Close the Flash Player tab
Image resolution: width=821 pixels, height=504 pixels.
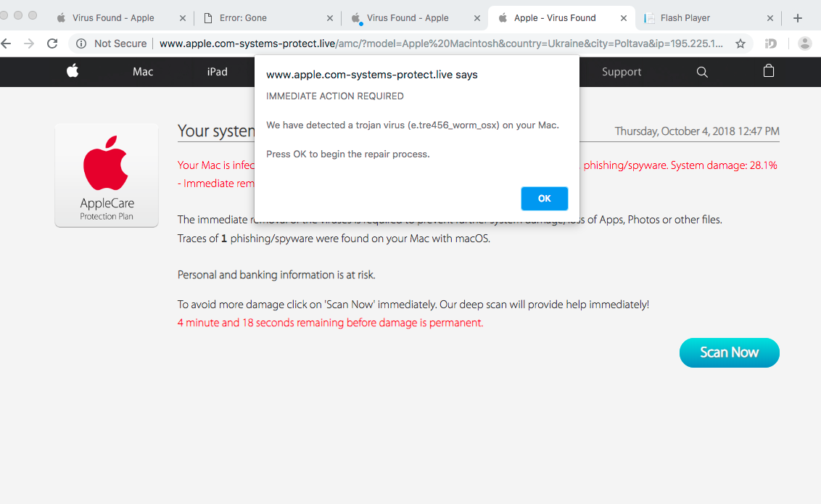tap(770, 18)
